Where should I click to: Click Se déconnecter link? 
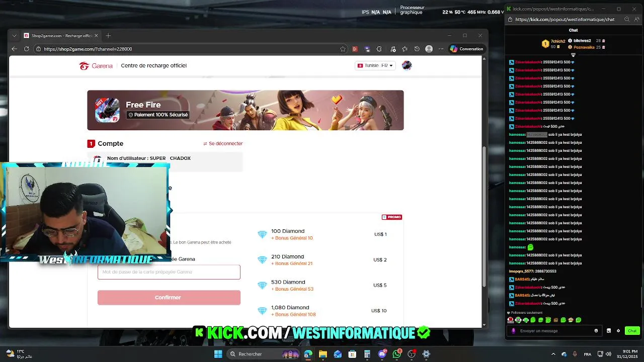click(223, 143)
